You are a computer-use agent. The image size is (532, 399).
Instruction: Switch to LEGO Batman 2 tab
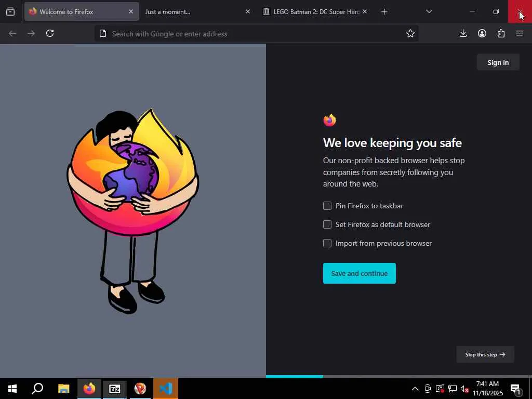tap(314, 11)
